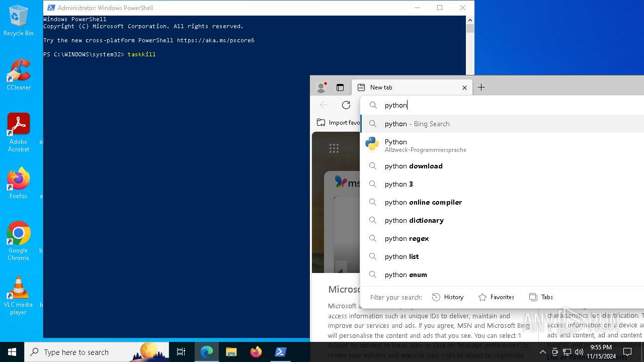
Task: Click the PowerShell window title bar icon
Action: point(51,8)
